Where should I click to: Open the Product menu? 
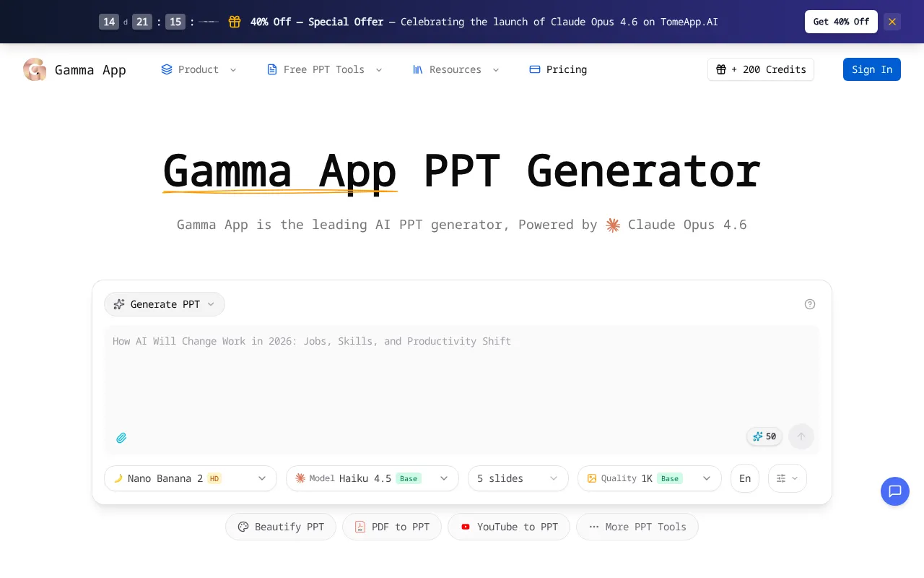(x=199, y=69)
